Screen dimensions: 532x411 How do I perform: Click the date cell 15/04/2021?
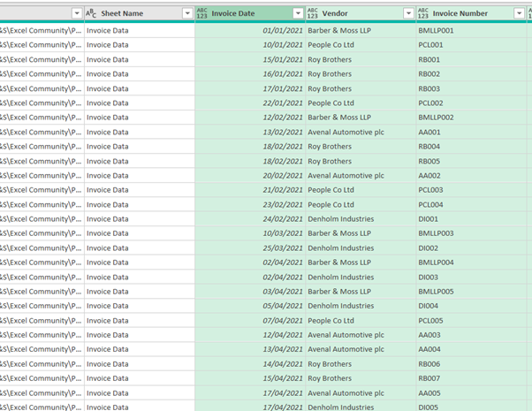[x=250, y=378]
